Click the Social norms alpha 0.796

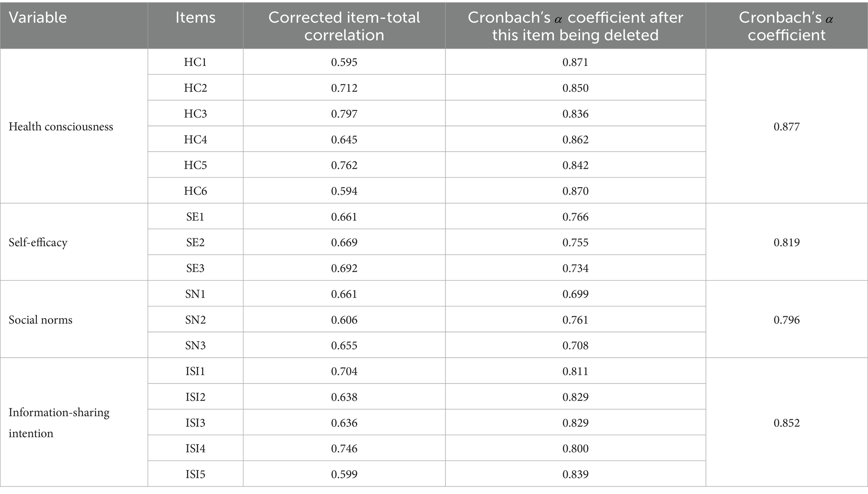(x=787, y=320)
